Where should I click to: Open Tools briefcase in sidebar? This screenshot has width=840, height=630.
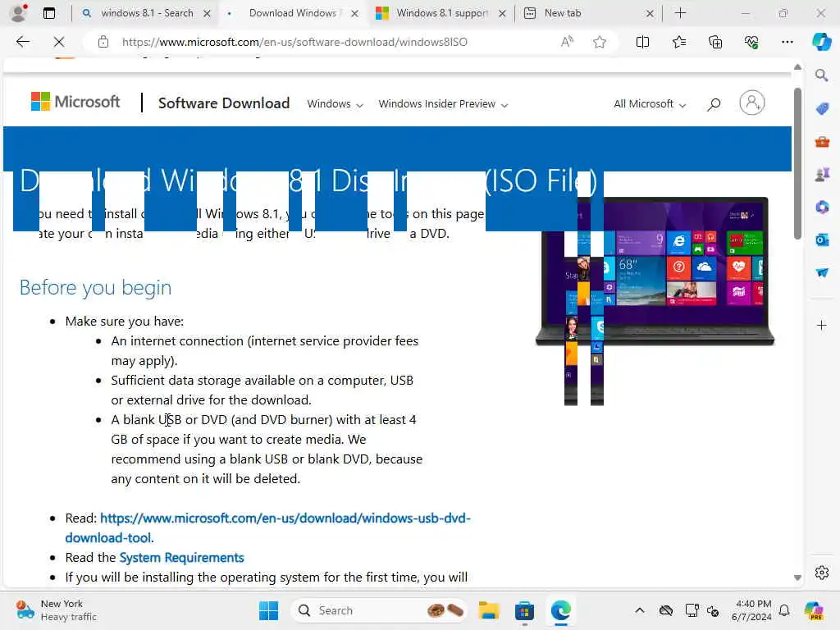click(x=822, y=142)
